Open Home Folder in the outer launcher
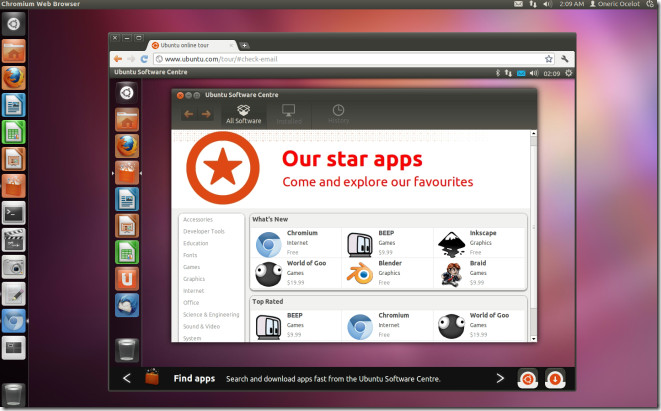 click(x=13, y=51)
